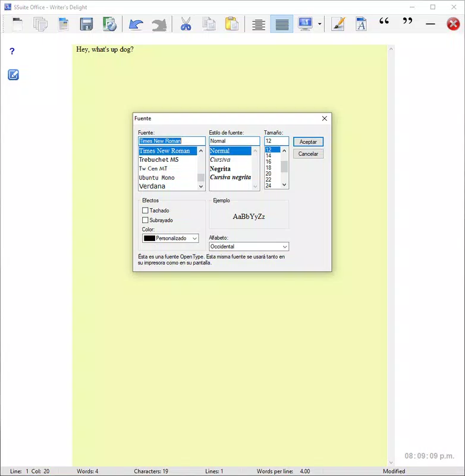Click the blue edit note sidebar icon

13,75
